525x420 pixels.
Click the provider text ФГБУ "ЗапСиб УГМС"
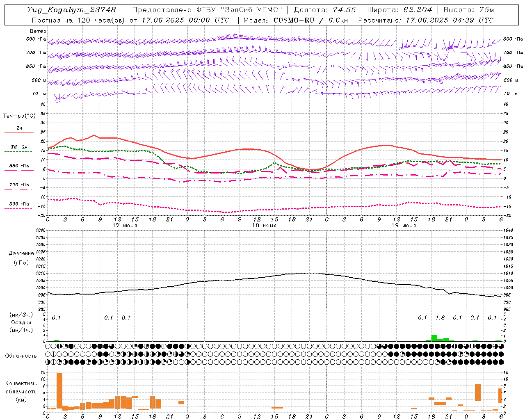click(239, 10)
